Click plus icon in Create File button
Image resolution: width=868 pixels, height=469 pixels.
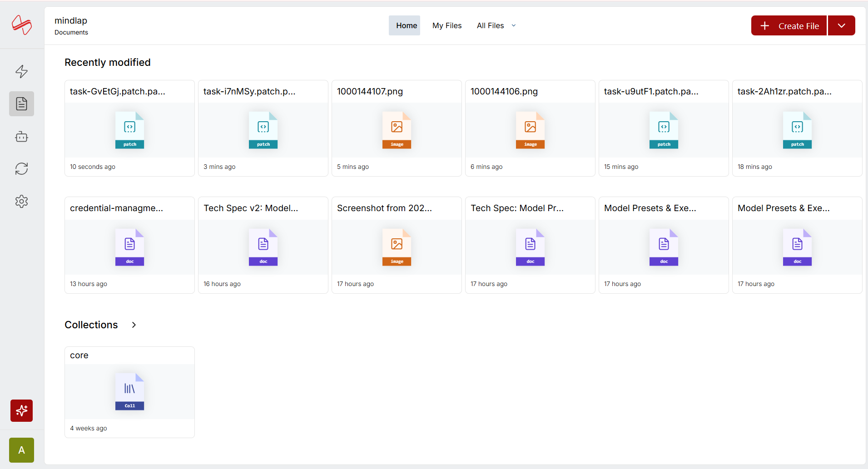click(x=765, y=26)
